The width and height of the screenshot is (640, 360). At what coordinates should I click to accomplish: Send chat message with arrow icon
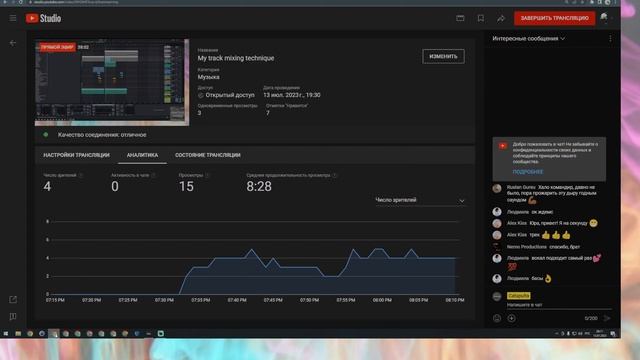coord(607,318)
